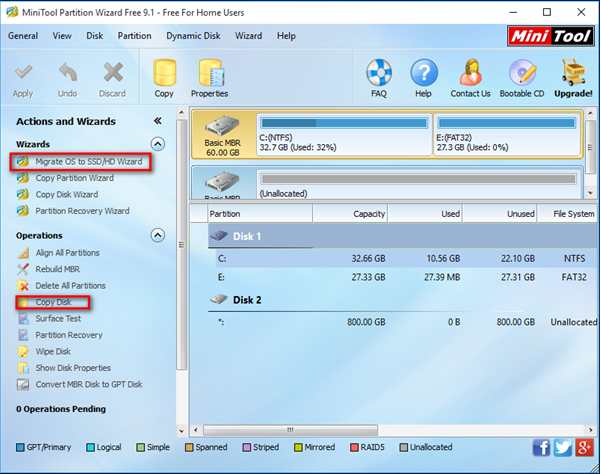Open the Partition menu

click(135, 36)
